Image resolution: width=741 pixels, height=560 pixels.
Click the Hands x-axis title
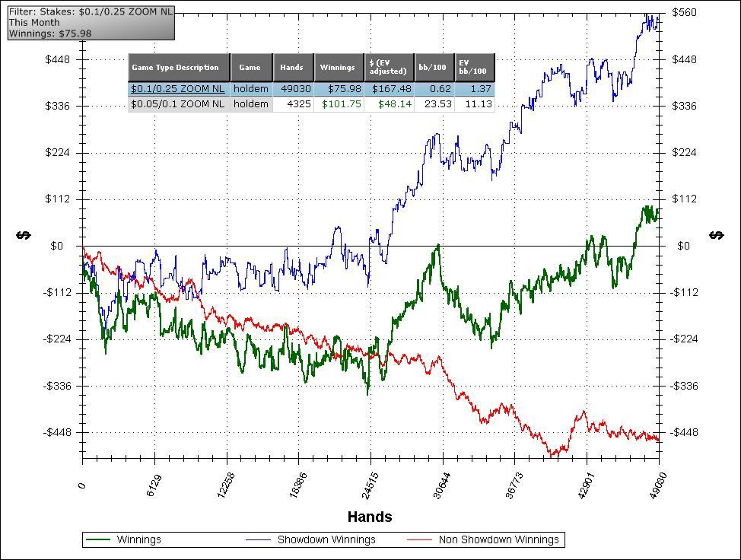coord(370,517)
